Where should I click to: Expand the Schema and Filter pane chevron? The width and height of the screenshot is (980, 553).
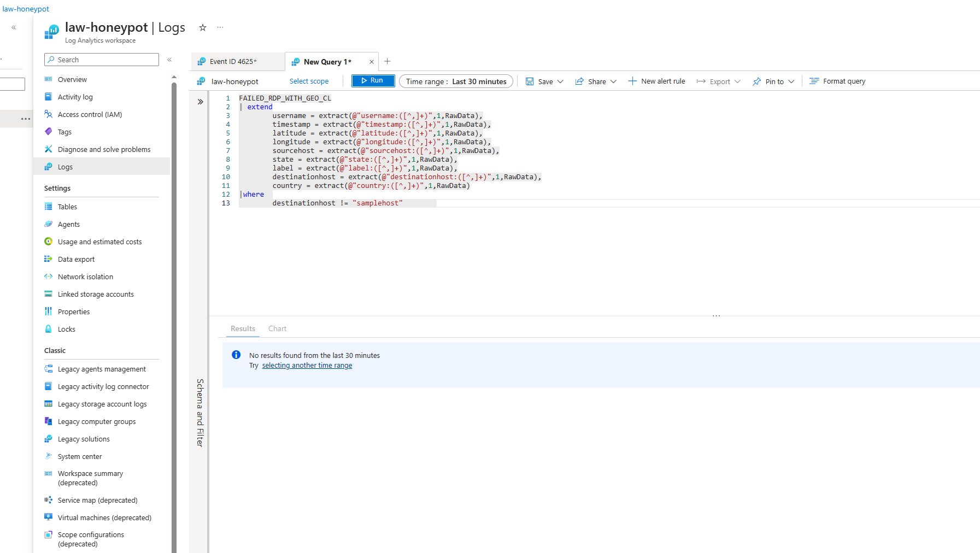point(200,102)
